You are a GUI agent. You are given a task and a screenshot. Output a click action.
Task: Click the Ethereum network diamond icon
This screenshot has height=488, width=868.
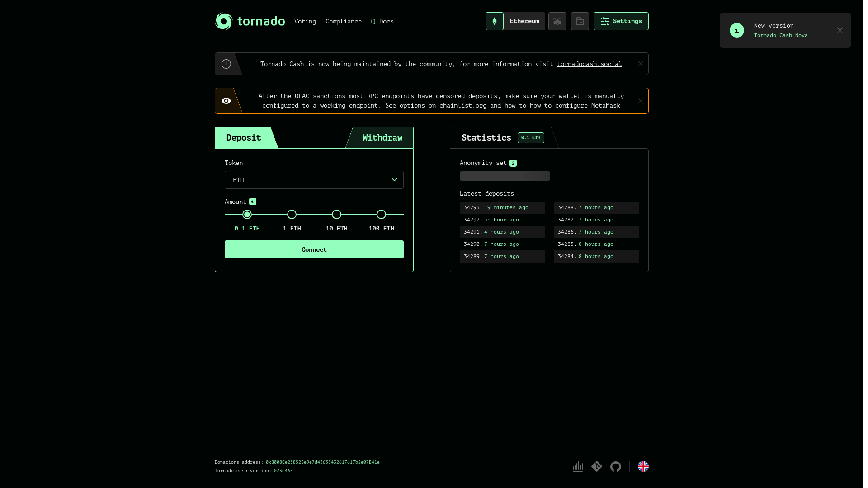point(494,21)
